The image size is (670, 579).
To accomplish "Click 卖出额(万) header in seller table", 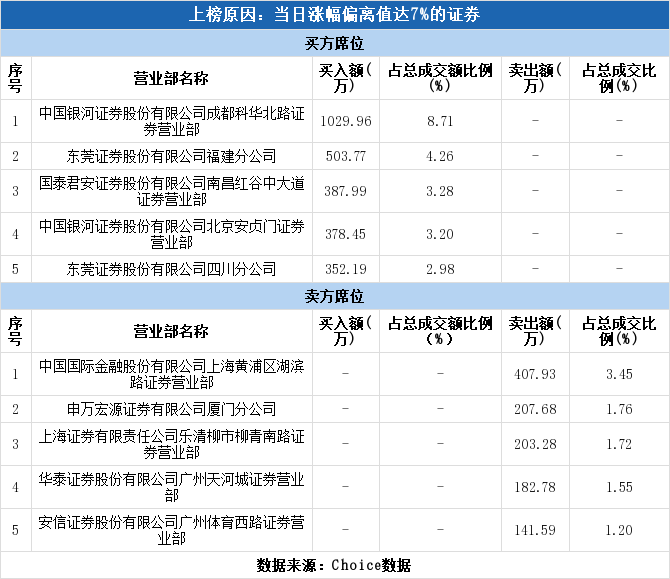I will coord(535,332).
